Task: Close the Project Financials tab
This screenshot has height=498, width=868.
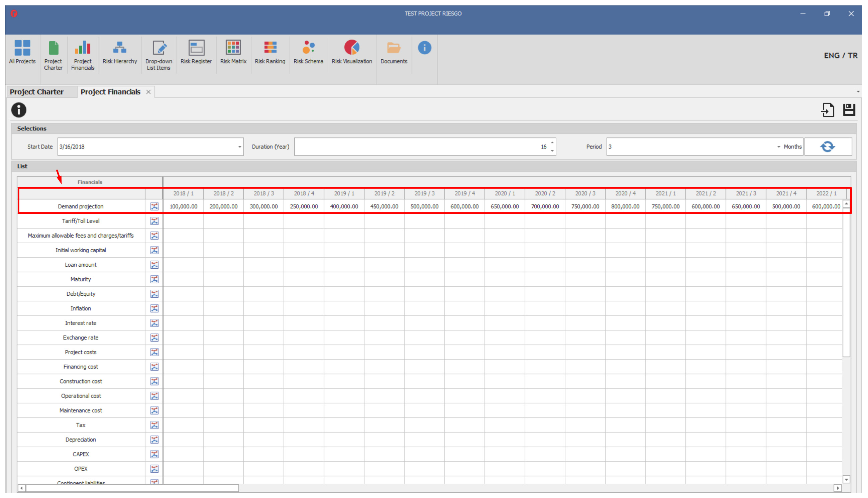Action: click(148, 92)
